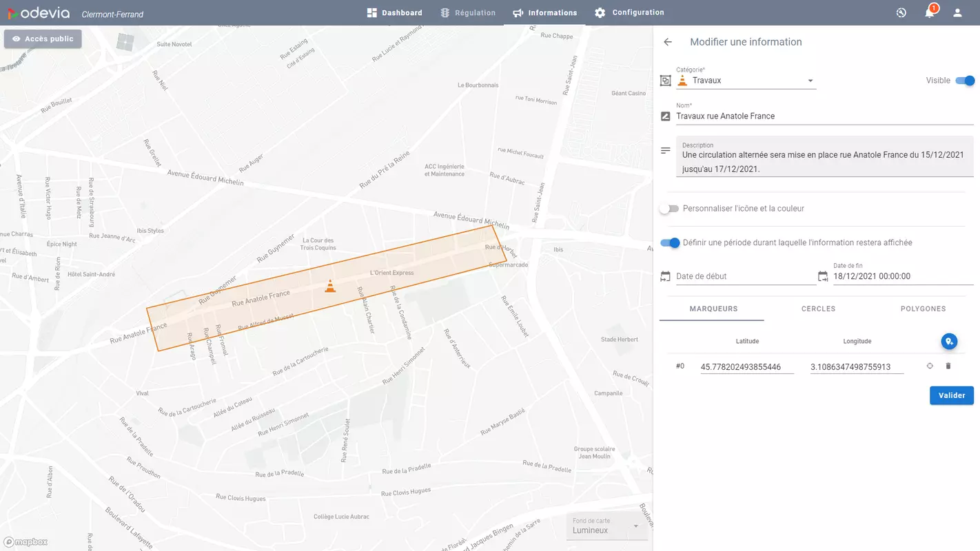Click the Date de début field
The height and width of the screenshot is (551, 980).
coord(745,276)
